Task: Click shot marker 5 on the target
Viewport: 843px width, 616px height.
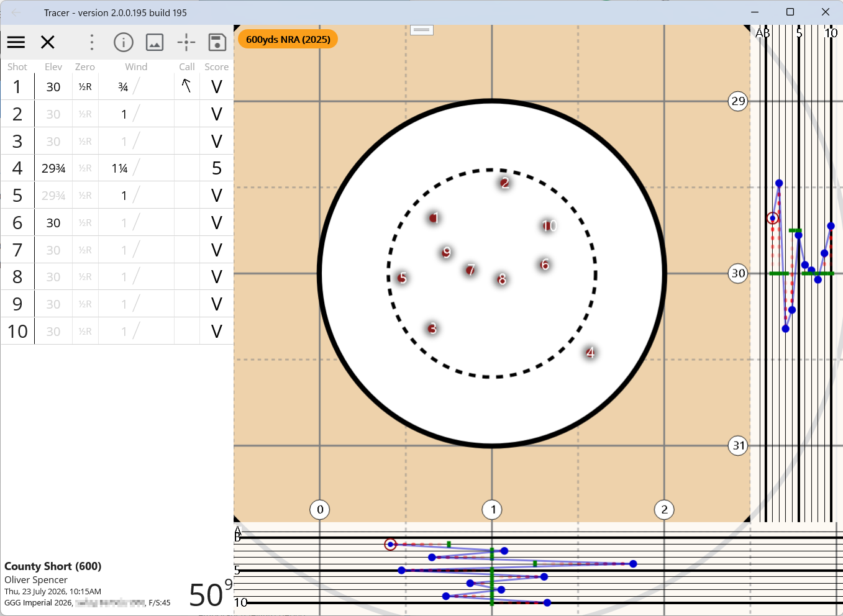Action: pyautogui.click(x=403, y=278)
